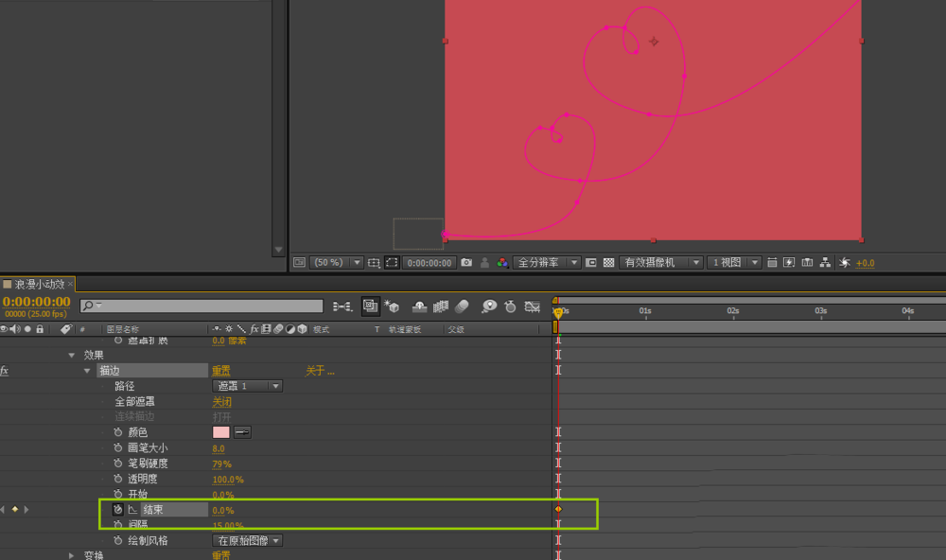Screen dimensions: 946x560
Task: Click the 模式 column header
Action: [321, 329]
